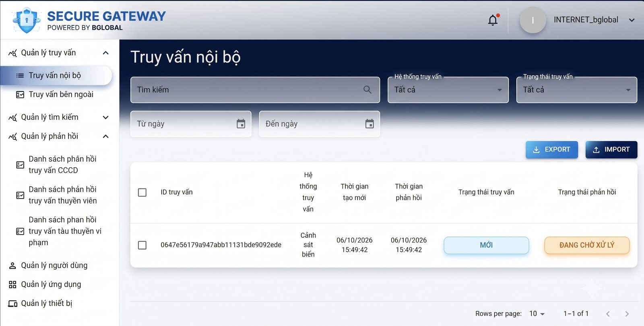644x326 pixels.
Task: Tick the checkbox for row 0647e56179a947abb11131bde9092ede
Action: [142, 245]
